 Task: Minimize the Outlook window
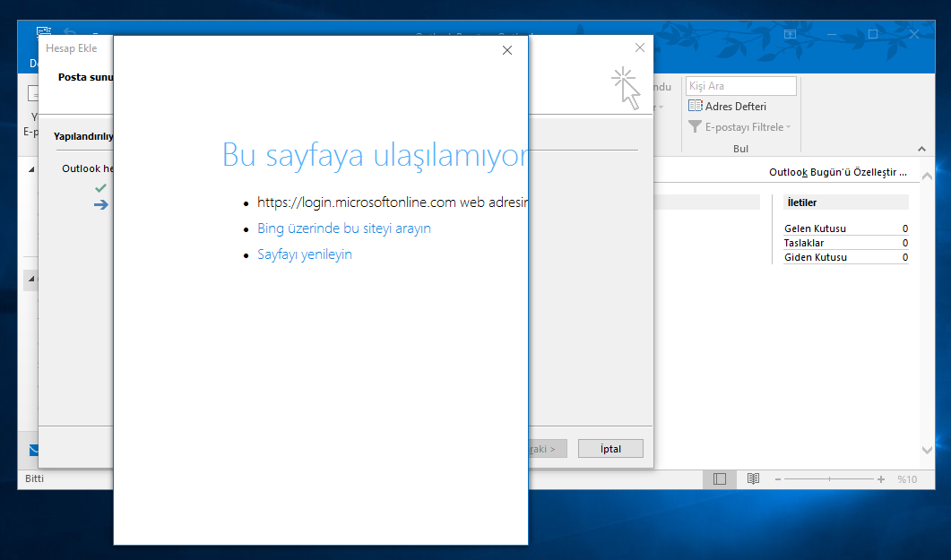tap(832, 35)
